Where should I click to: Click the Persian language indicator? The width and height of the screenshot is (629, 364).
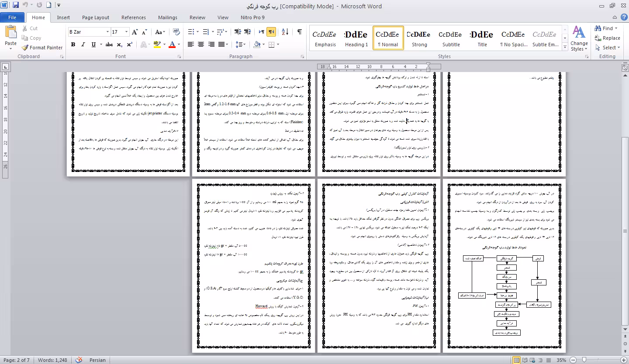pos(97,360)
